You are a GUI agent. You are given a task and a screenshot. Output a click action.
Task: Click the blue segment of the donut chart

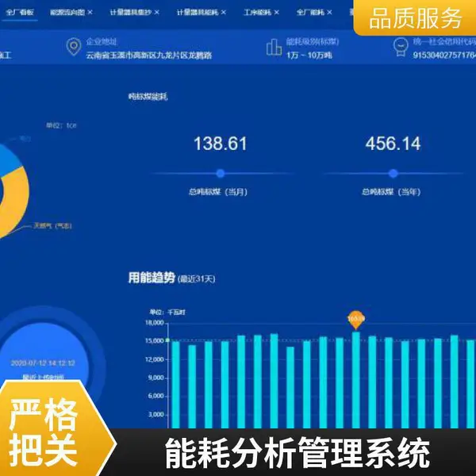coord(8,161)
